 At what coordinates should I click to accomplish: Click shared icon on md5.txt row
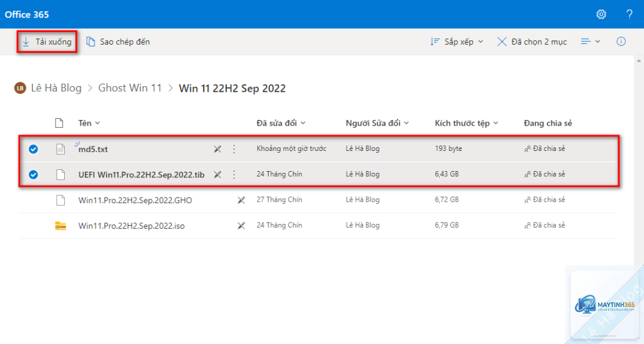click(528, 149)
